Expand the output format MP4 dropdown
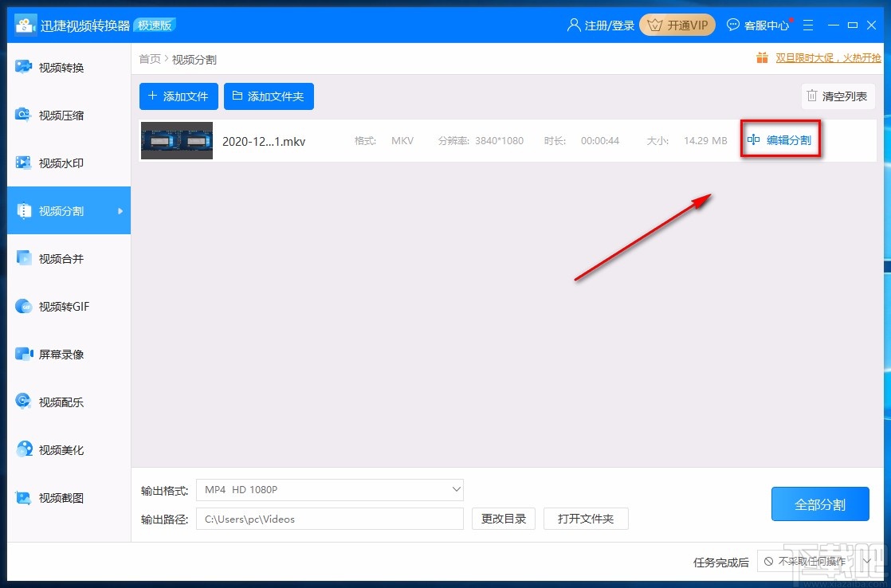Image resolution: width=891 pixels, height=588 pixels. [x=455, y=489]
